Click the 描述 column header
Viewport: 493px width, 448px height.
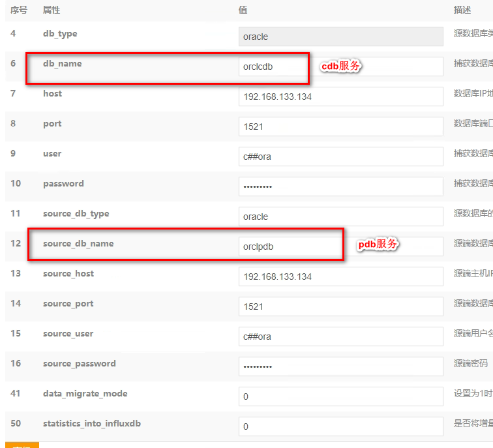click(462, 10)
